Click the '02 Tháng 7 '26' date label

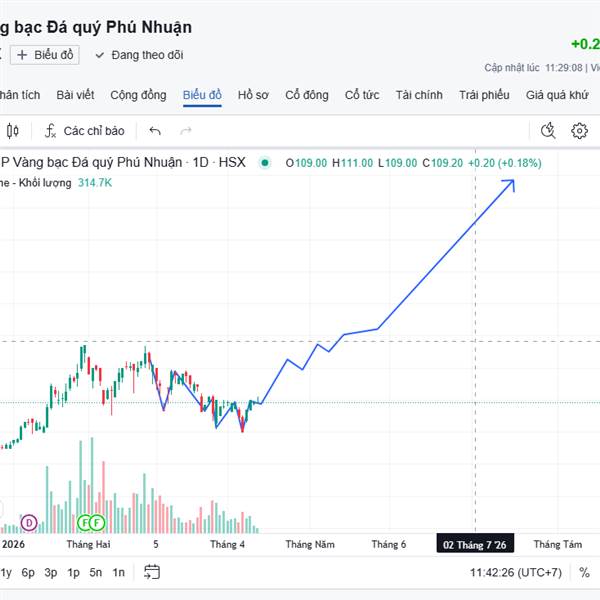pyautogui.click(x=475, y=544)
